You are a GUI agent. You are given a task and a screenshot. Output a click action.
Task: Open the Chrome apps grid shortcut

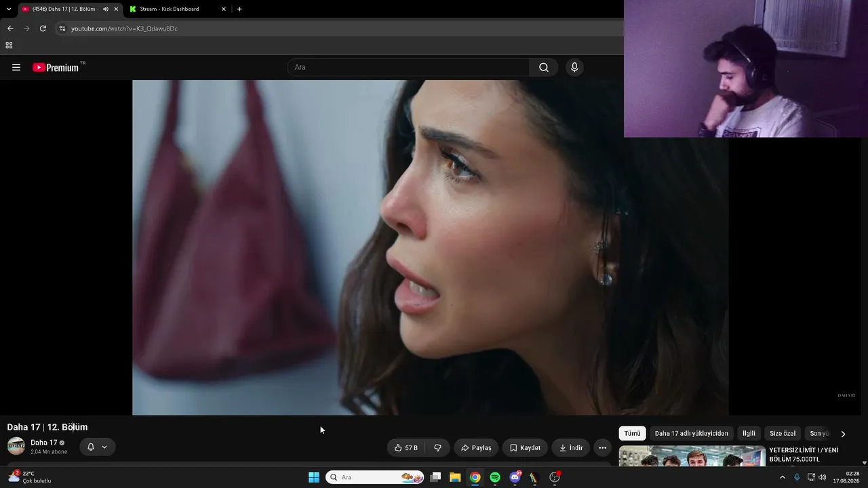coord(9,45)
